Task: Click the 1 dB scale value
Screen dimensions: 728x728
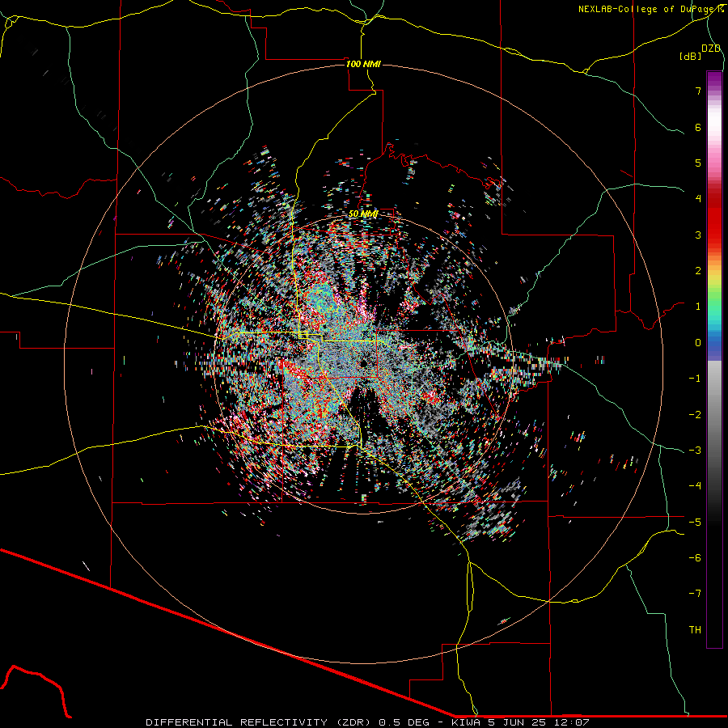Action: point(698,307)
